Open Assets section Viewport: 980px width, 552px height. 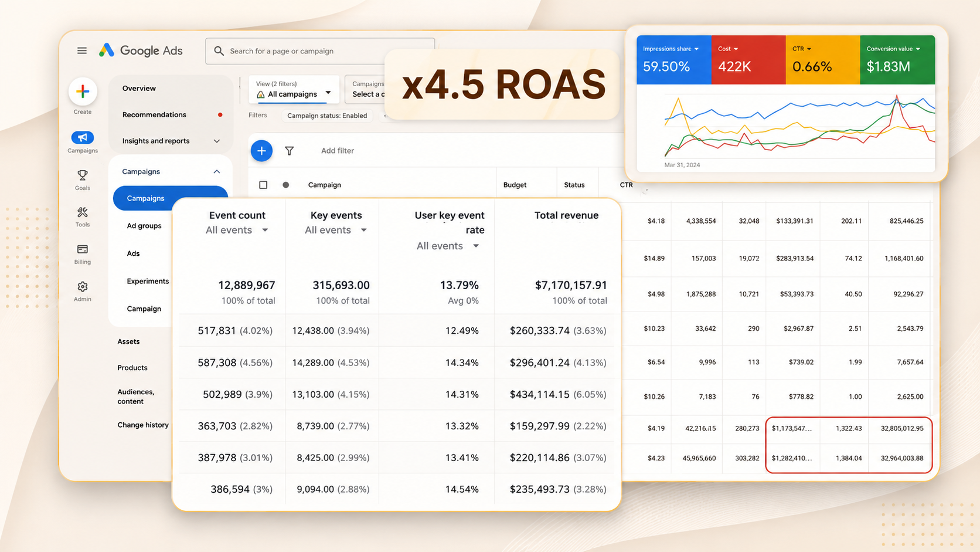[x=128, y=341]
